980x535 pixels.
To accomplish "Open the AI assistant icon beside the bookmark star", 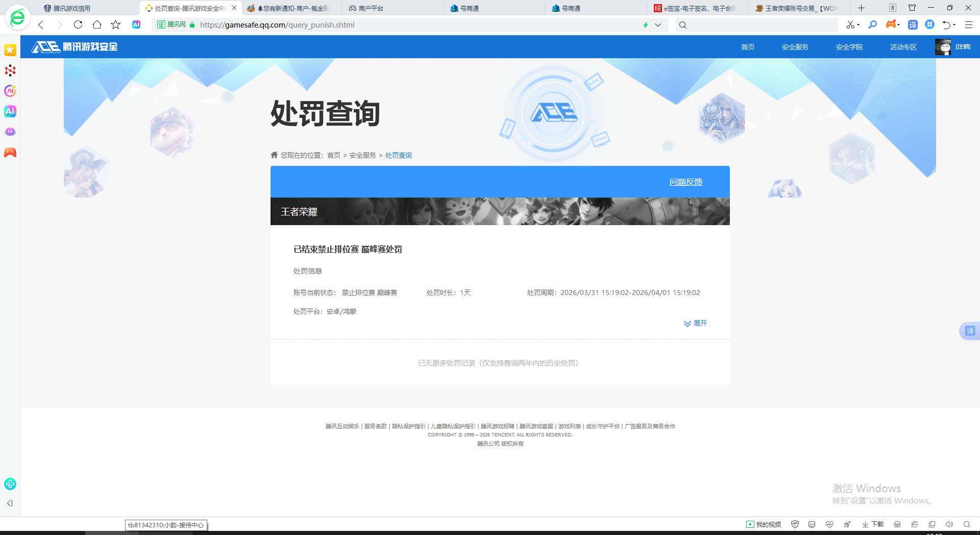I will click(x=136, y=25).
